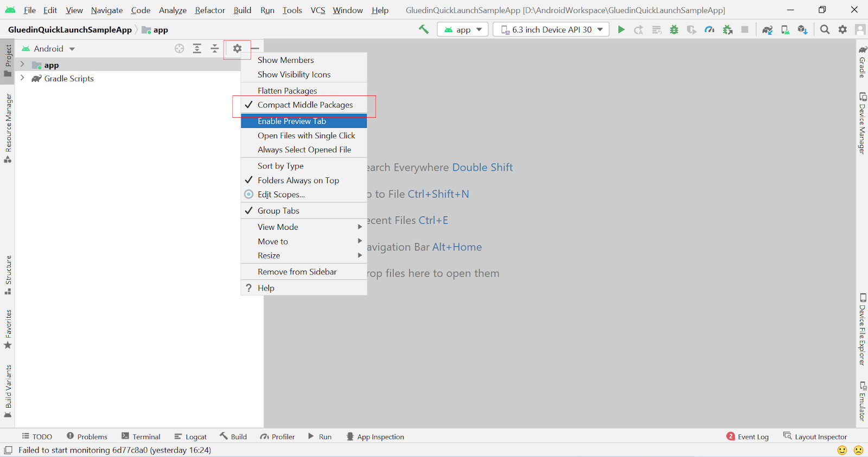Sync Project with Gradle Files elephant icon
Image resolution: width=868 pixels, height=457 pixels.
(767, 29)
